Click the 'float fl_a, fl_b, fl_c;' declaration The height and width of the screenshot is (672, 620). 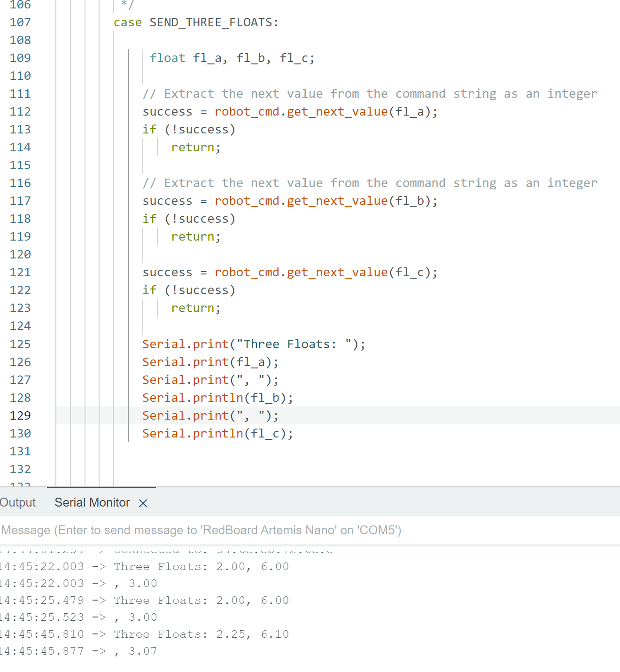point(232,58)
